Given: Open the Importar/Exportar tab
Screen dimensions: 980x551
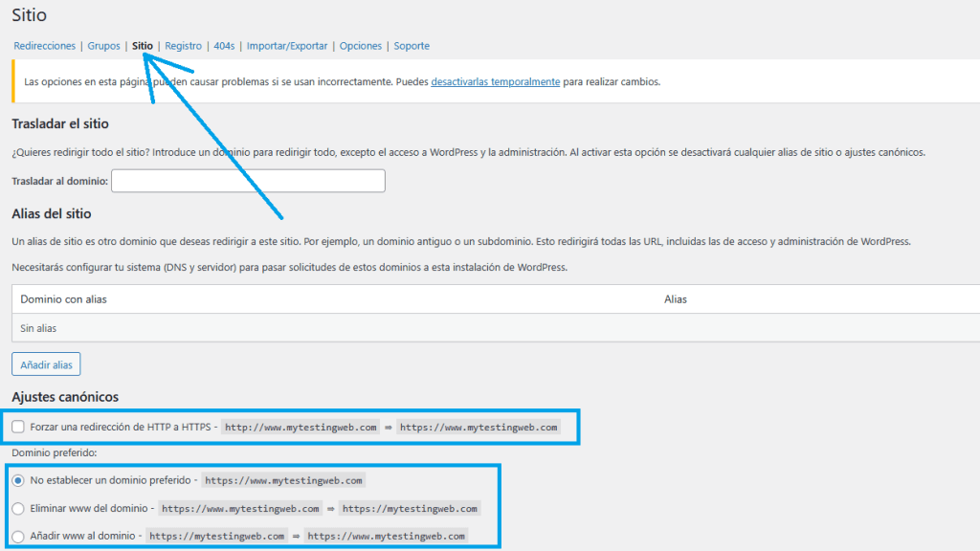Looking at the screenshot, I should [287, 46].
